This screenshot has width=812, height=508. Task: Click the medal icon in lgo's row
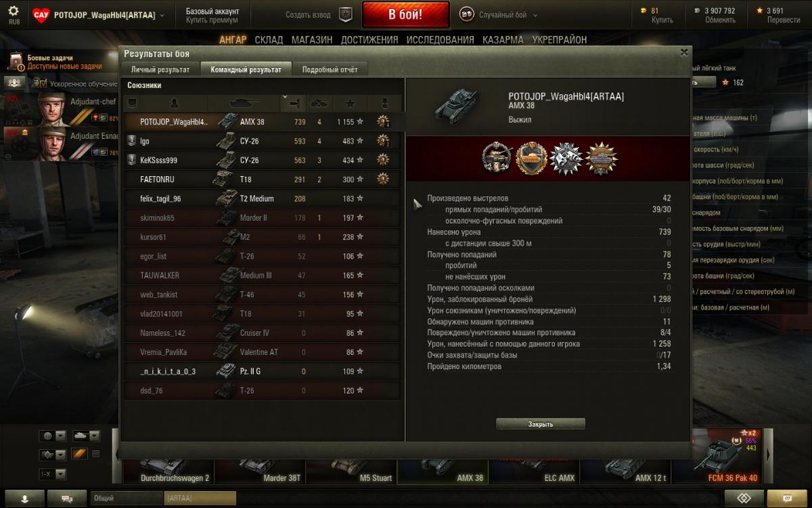coord(383,141)
